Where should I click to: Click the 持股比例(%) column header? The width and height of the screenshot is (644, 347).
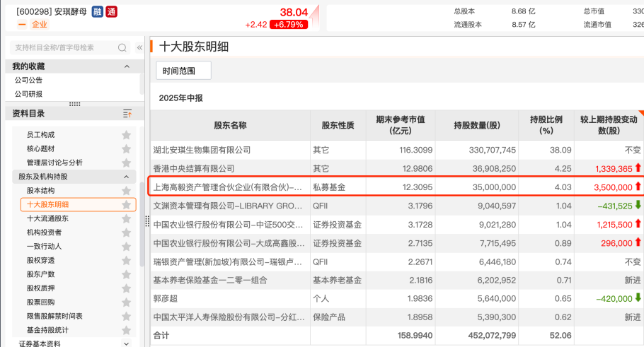coord(546,125)
